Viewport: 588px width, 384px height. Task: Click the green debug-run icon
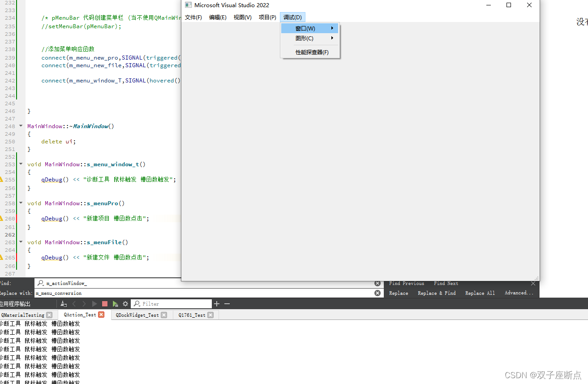tap(115, 304)
